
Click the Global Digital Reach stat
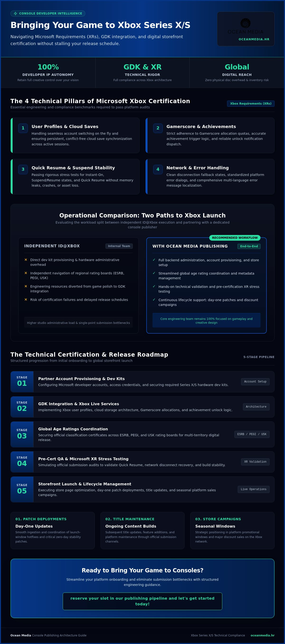[237, 73]
